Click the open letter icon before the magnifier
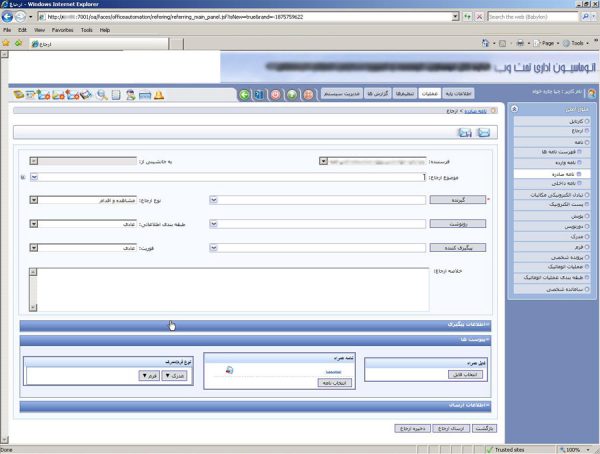 click(86, 95)
